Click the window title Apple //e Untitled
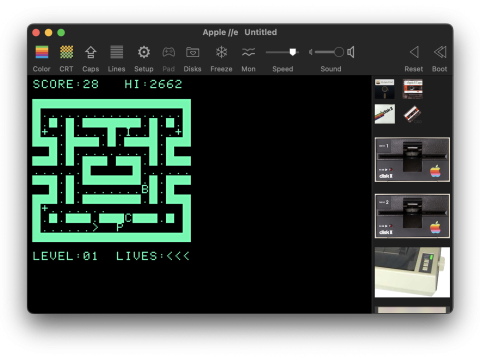 [240, 32]
